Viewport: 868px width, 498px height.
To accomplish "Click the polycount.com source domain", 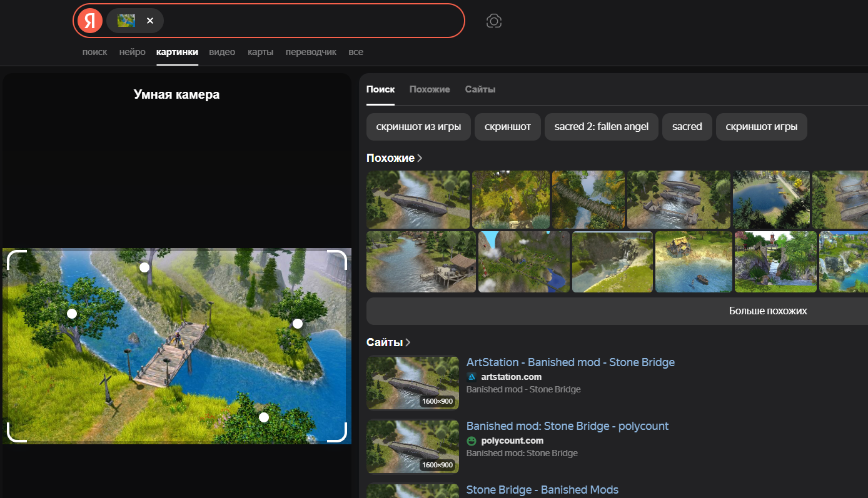I will coord(512,441).
